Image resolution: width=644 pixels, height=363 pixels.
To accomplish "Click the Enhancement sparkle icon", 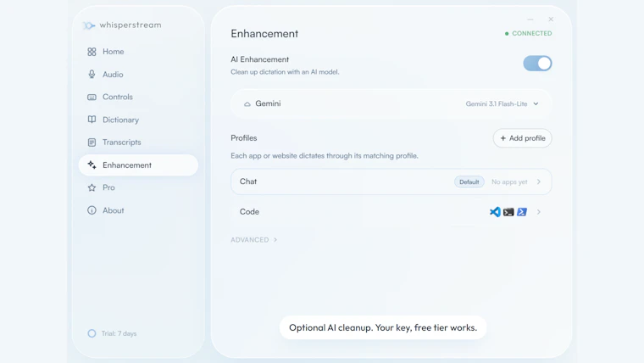I will click(x=92, y=165).
